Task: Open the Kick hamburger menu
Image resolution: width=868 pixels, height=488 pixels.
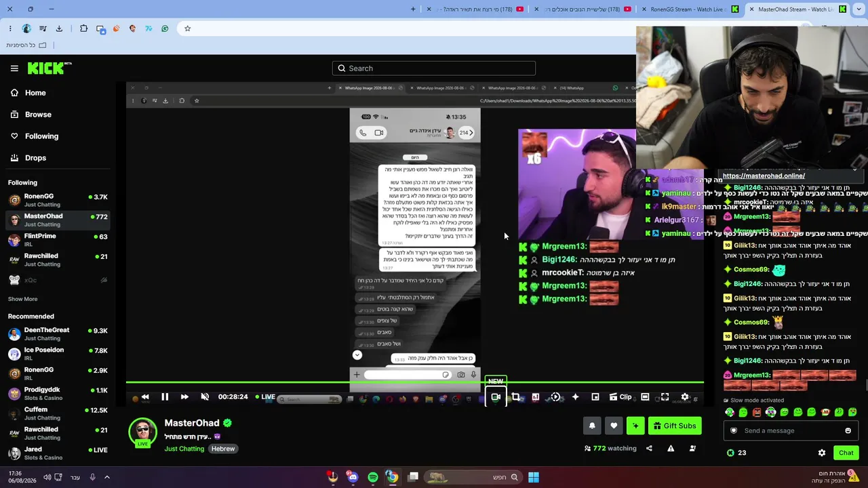Action: [x=14, y=68]
